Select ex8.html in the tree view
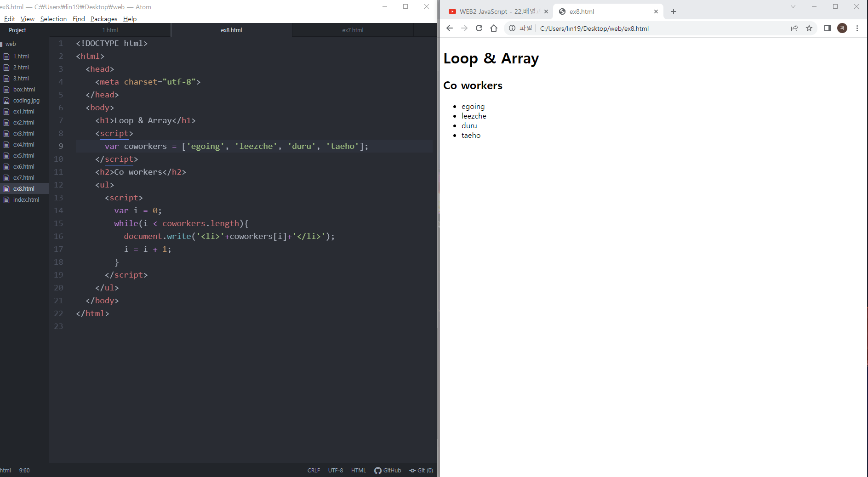868x477 pixels. (24, 189)
